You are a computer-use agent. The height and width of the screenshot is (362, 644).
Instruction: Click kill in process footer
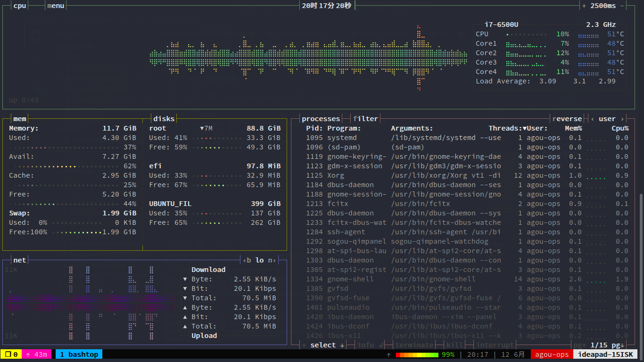tap(454, 345)
